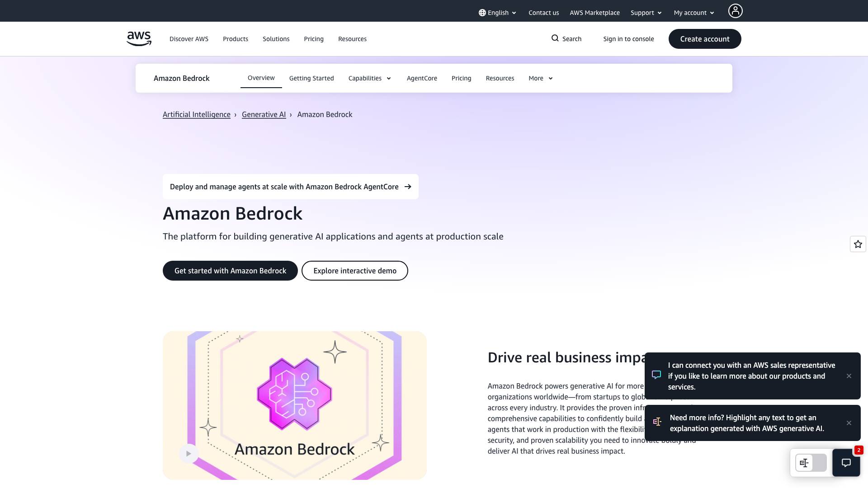Toggle the highlight-to-explain AI switch

pos(811,463)
